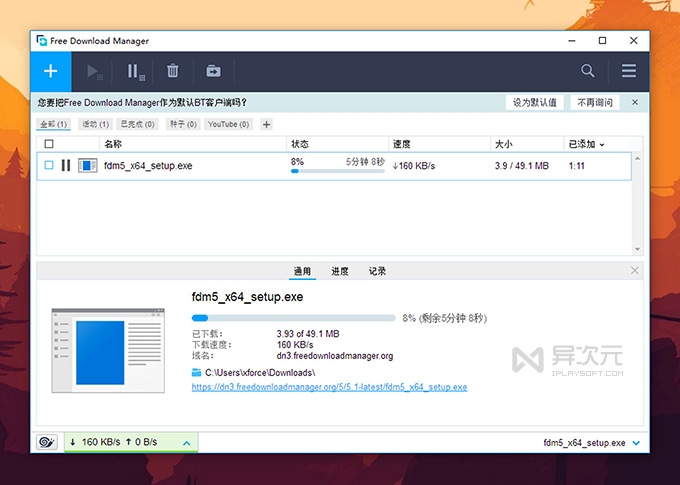
Task: Click the trash delete icon in toolbar
Action: tap(173, 71)
